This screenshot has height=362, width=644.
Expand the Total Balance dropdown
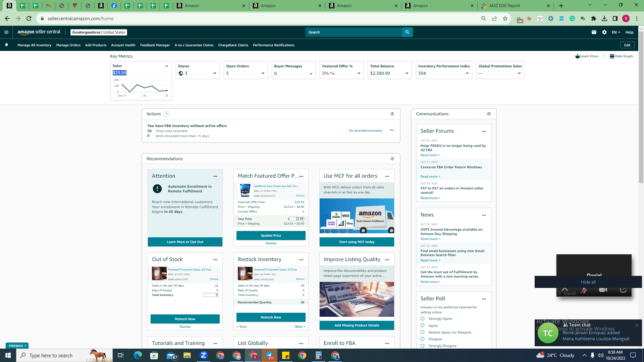coord(407,73)
